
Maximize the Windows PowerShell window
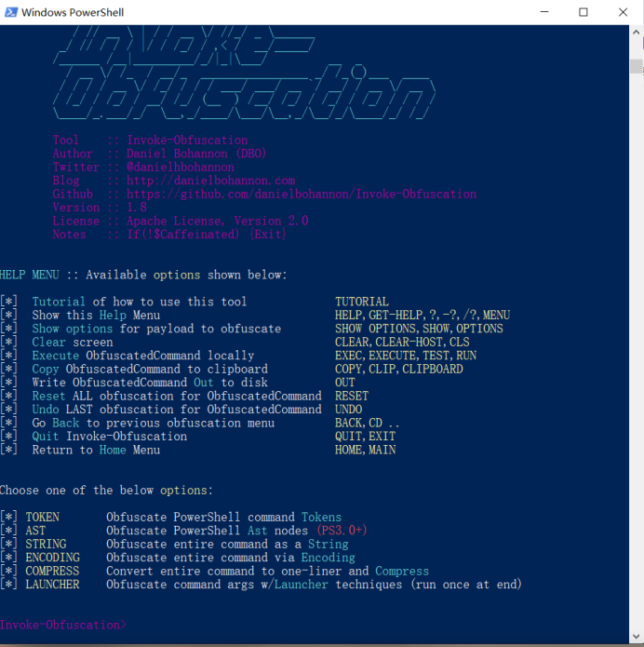pyautogui.click(x=583, y=12)
